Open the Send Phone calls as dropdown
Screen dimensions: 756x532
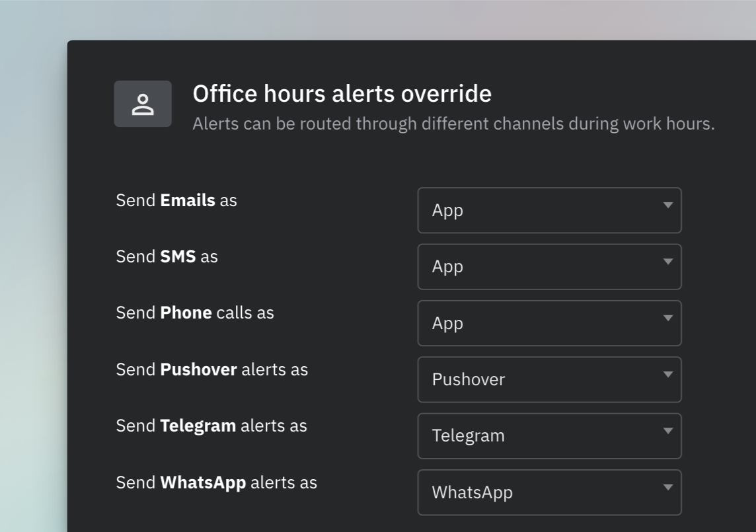coord(548,323)
